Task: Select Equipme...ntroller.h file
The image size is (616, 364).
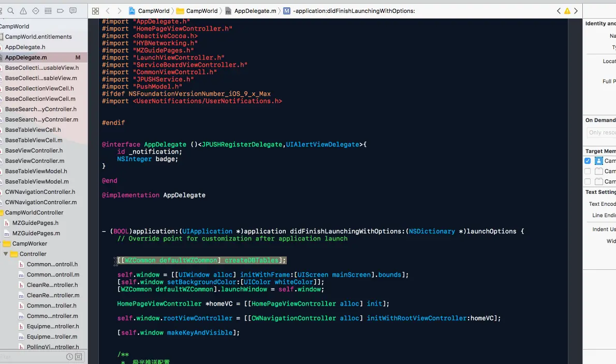Action: pos(53,326)
